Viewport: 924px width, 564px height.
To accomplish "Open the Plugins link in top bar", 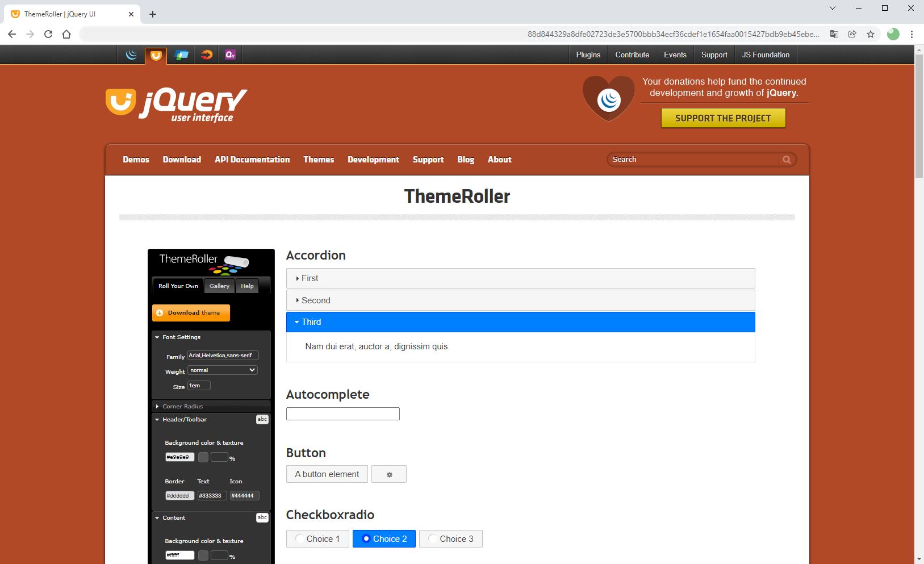I will point(588,55).
